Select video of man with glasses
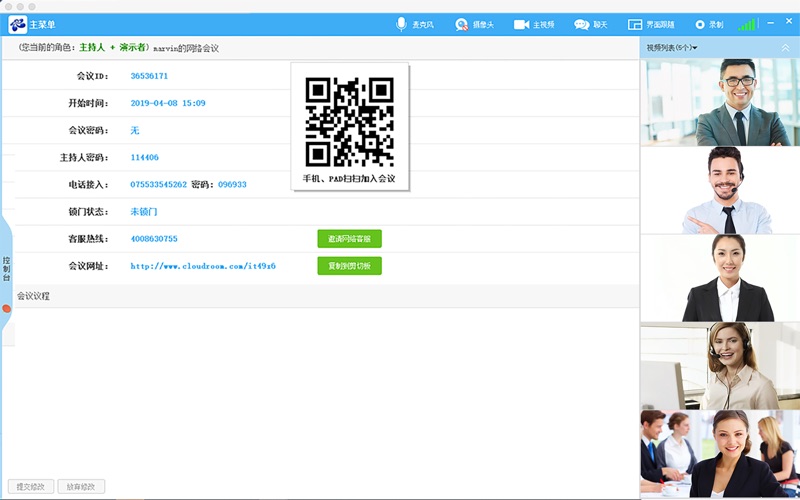Viewport: 800px width, 500px height. pyautogui.click(x=720, y=102)
